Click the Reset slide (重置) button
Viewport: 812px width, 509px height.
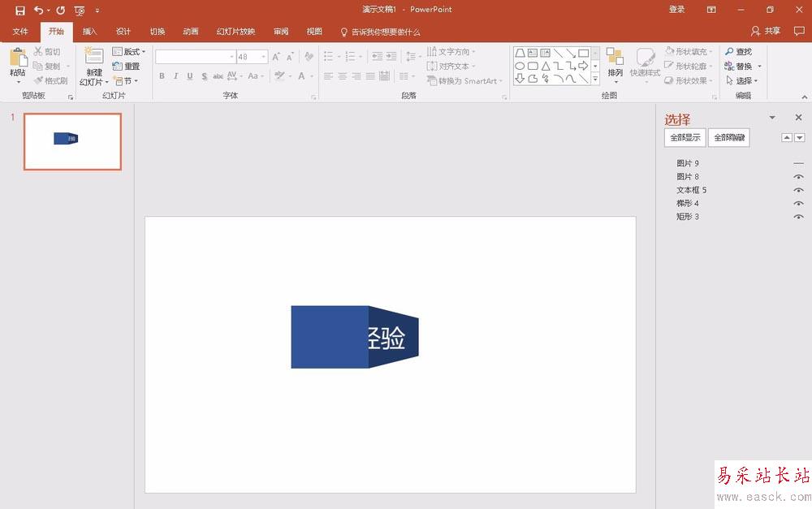(127, 67)
